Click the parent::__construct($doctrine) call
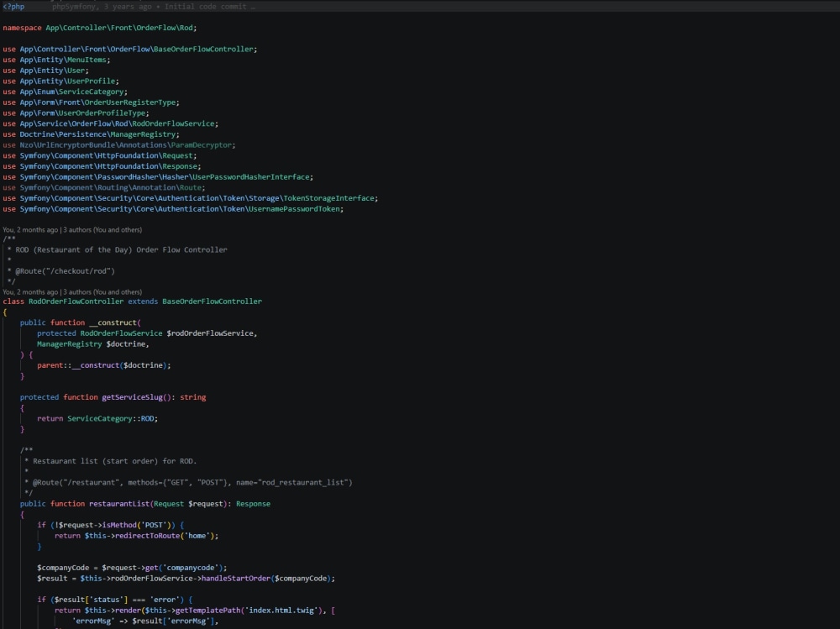The width and height of the screenshot is (840, 629). point(104,365)
